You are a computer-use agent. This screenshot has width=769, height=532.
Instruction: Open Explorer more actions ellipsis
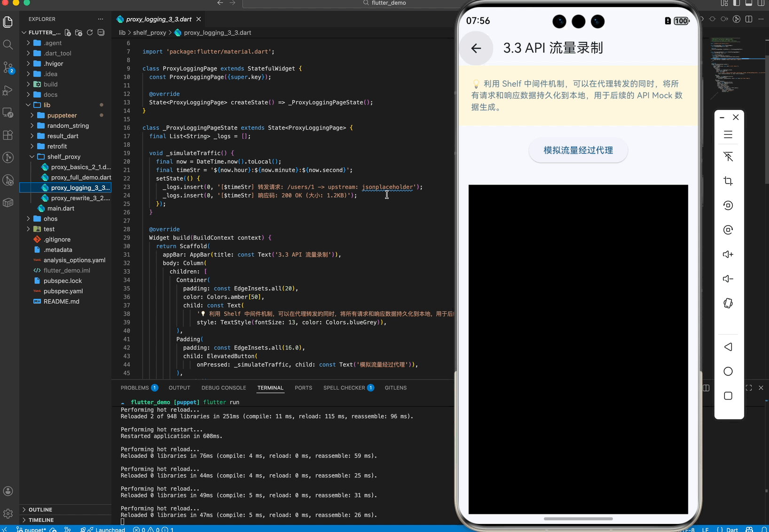(100, 19)
